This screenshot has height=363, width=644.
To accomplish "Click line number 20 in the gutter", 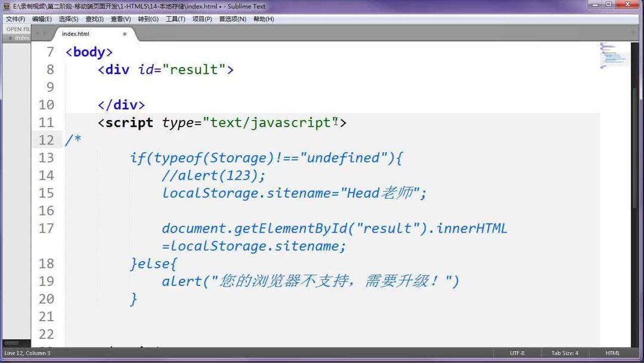I will coord(47,299).
